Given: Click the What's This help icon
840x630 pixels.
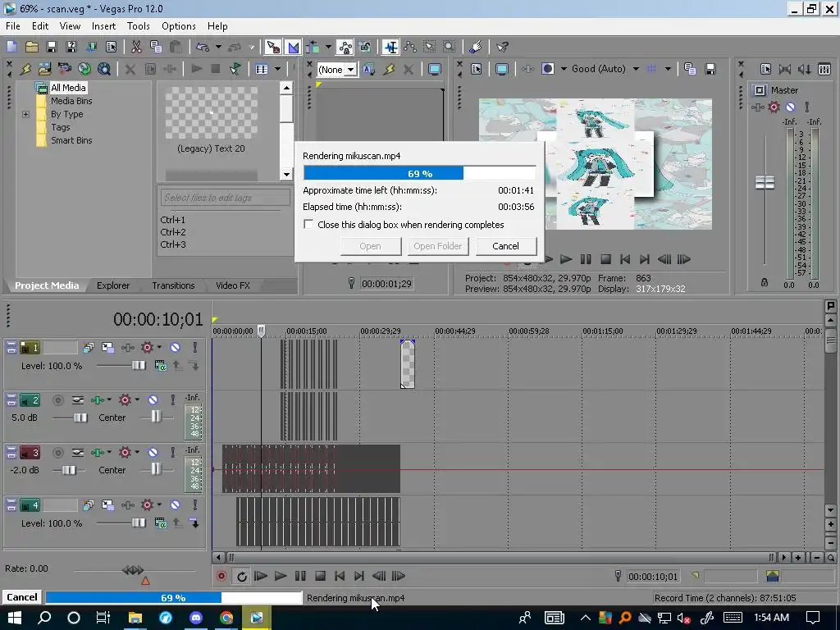Looking at the screenshot, I should click(502, 47).
